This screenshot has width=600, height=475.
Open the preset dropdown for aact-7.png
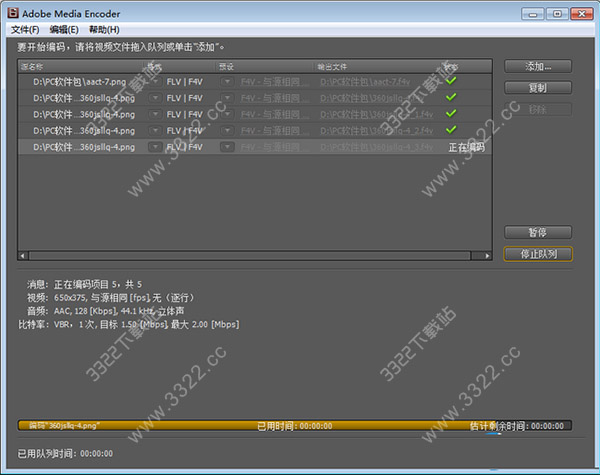pyautogui.click(x=227, y=82)
